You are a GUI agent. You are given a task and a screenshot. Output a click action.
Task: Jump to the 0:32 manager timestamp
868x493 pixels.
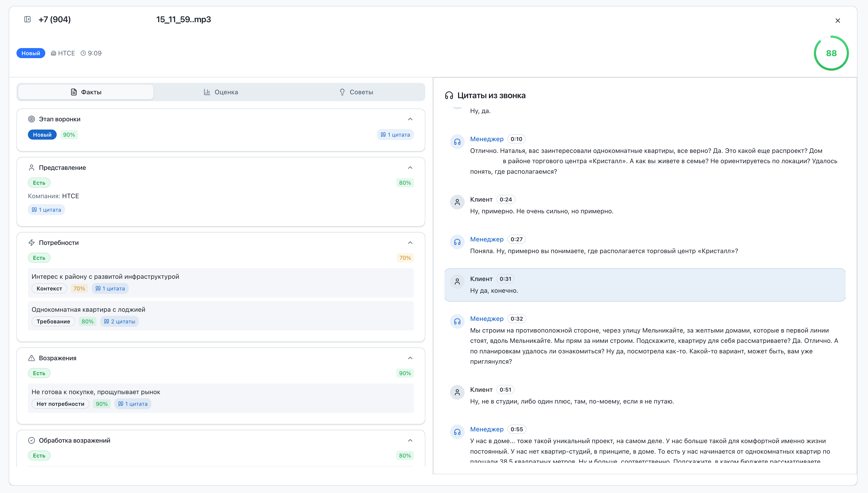coord(517,319)
